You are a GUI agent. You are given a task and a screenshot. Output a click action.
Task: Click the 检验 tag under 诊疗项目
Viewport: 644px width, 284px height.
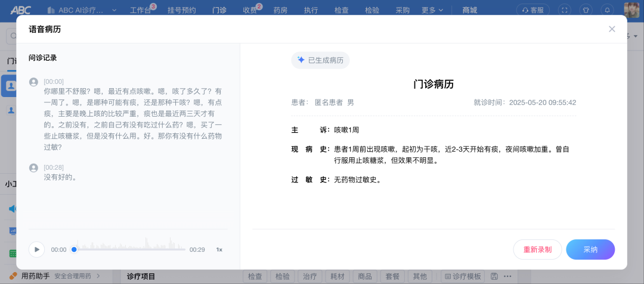coord(283,276)
